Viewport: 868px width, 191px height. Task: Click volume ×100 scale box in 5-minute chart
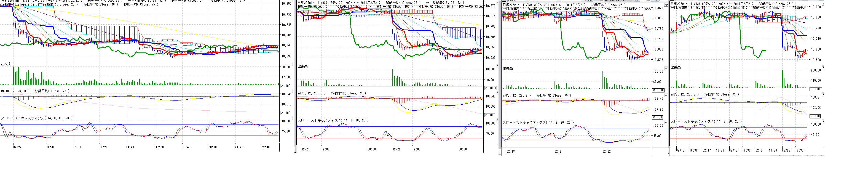[286, 86]
